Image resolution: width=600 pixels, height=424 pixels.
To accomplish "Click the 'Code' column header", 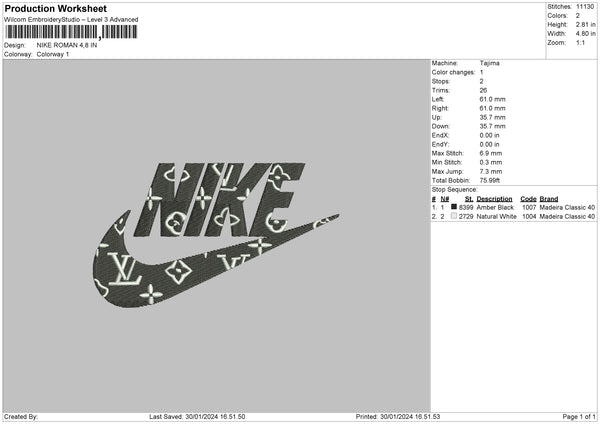I will tap(528, 199).
